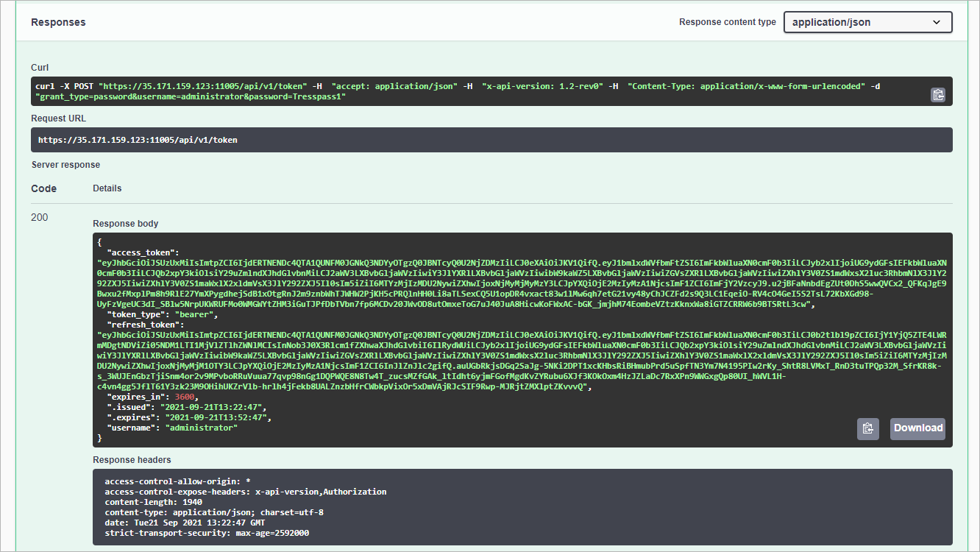Click the 200 response code
The height and width of the screenshot is (552, 980).
pos(40,218)
